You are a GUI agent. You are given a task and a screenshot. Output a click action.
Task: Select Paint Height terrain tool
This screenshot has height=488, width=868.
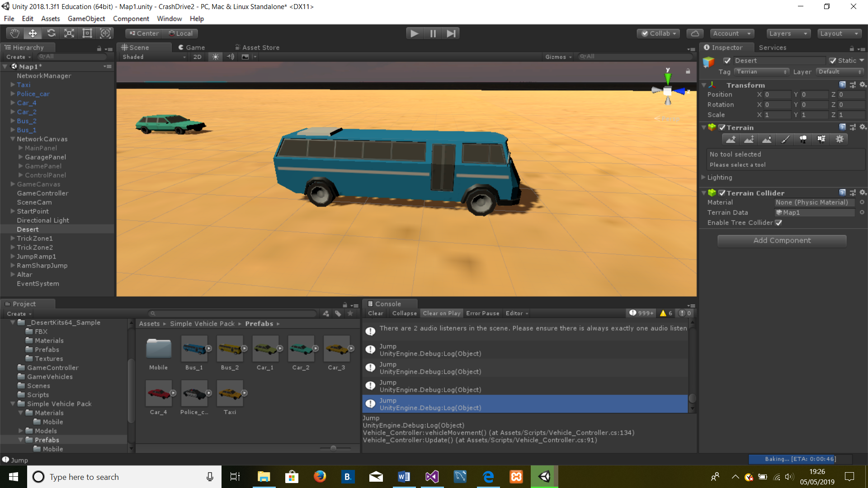[749, 139]
